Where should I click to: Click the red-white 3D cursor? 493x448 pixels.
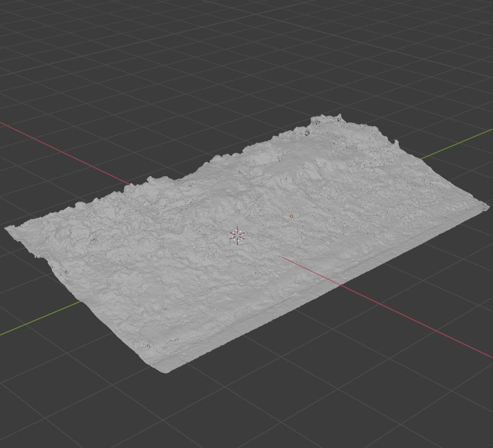point(237,235)
